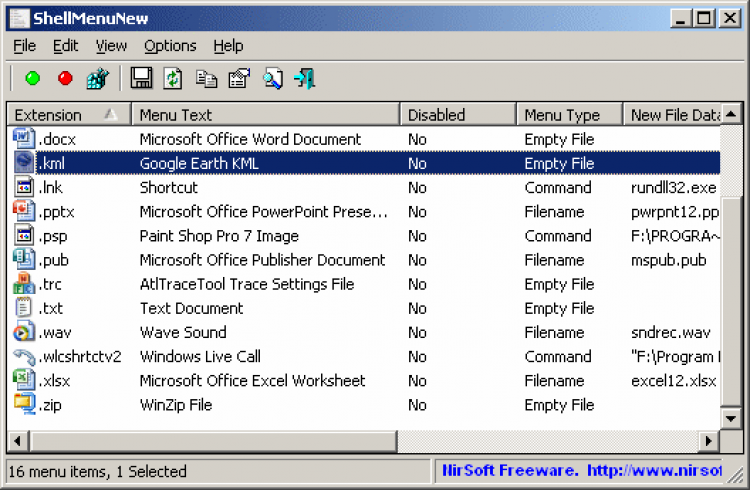Viewport: 750px width, 490px height.
Task: Click the shortcut icon beside .lnk
Action: click(x=23, y=187)
